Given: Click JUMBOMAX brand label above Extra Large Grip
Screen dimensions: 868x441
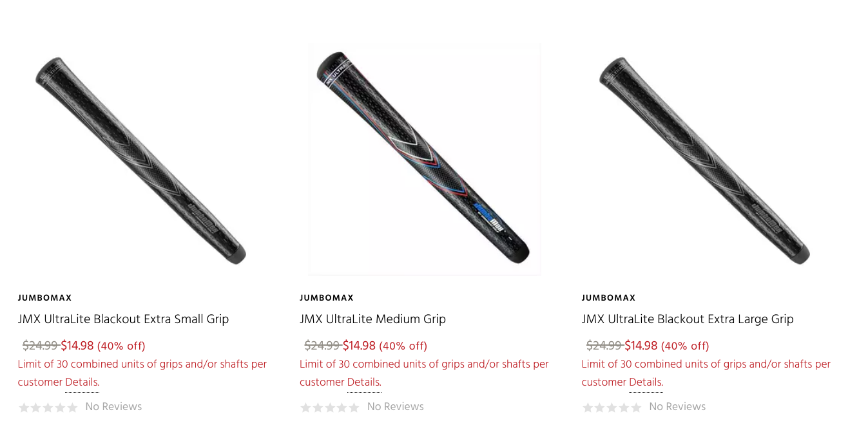Looking at the screenshot, I should click(x=608, y=298).
